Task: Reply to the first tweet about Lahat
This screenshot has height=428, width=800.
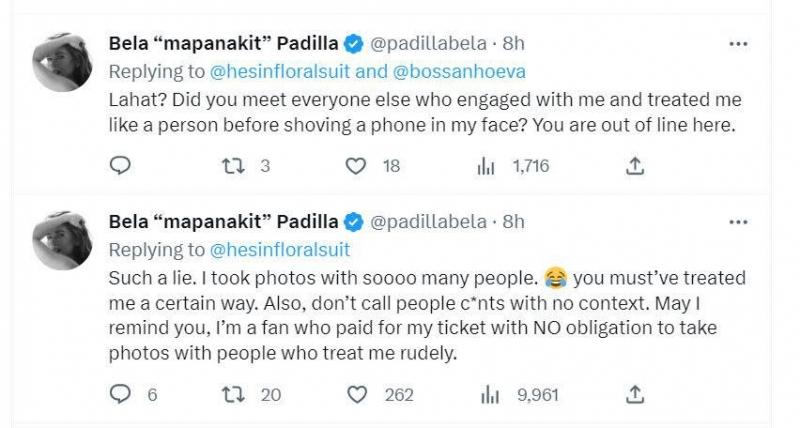Action: pyautogui.click(x=121, y=167)
